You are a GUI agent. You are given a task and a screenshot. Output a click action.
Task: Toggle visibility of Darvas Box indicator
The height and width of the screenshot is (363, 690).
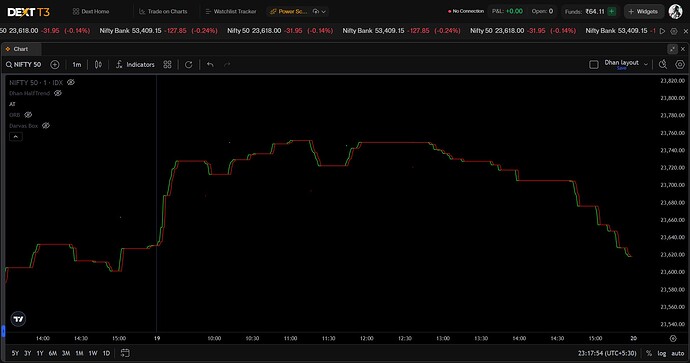tap(46, 126)
